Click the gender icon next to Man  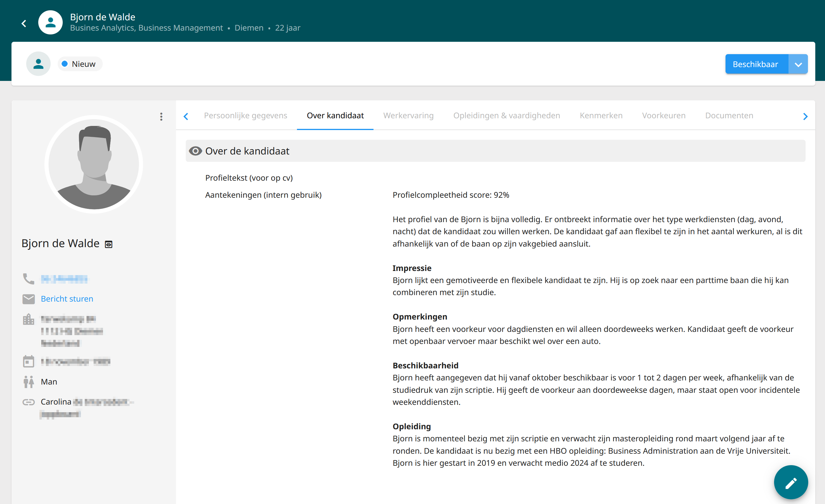point(29,381)
